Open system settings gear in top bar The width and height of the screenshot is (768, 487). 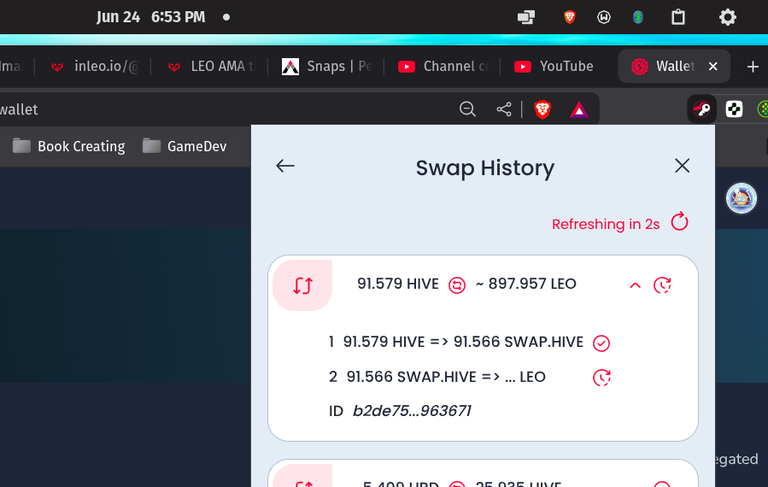point(727,17)
